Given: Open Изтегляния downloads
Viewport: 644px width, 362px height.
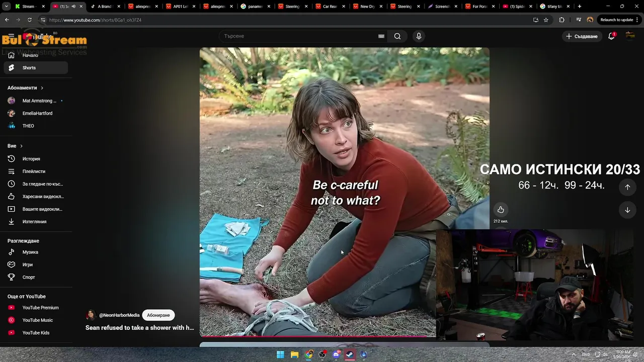Looking at the screenshot, I should pos(36,222).
